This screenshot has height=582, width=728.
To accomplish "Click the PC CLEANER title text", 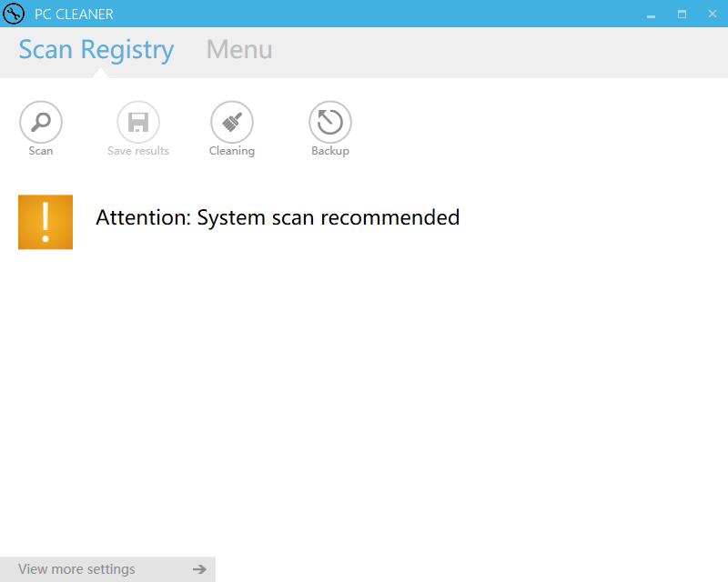I will pyautogui.click(x=74, y=14).
